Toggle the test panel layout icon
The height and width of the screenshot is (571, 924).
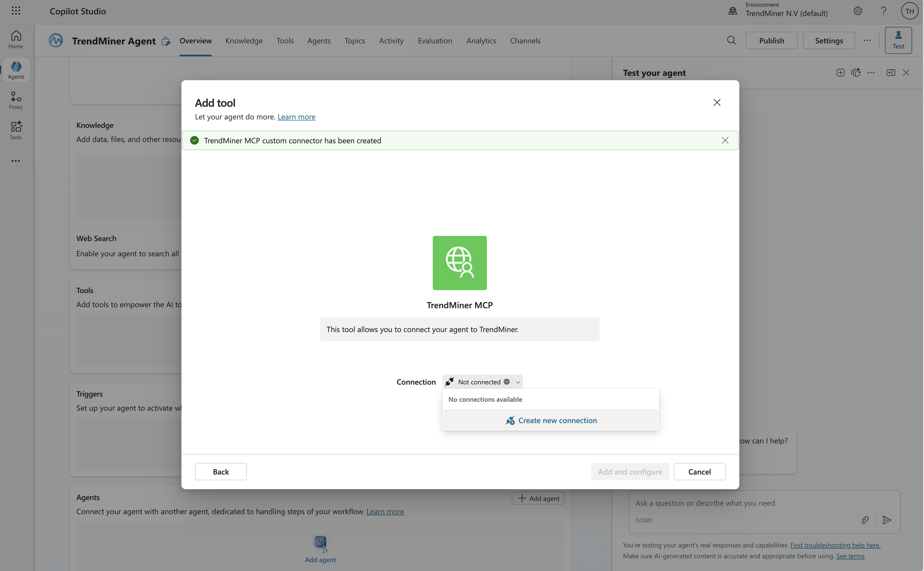[891, 73]
